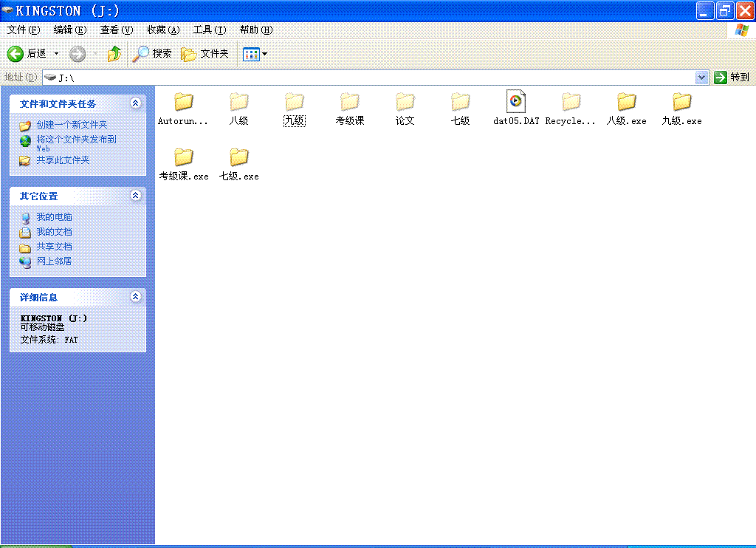Screen dimensions: 756x548
Task: Open the 工具(T) menu
Action: pyautogui.click(x=210, y=30)
